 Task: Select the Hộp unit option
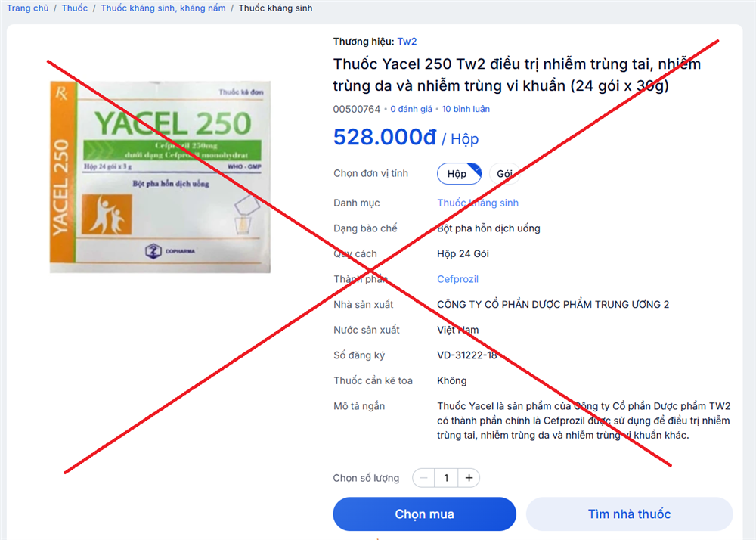point(458,174)
